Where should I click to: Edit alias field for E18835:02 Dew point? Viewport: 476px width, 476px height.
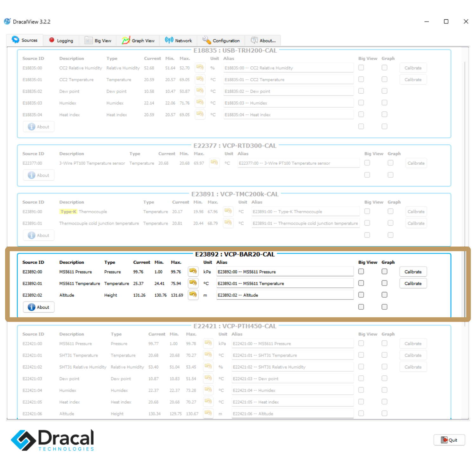pos(288,91)
